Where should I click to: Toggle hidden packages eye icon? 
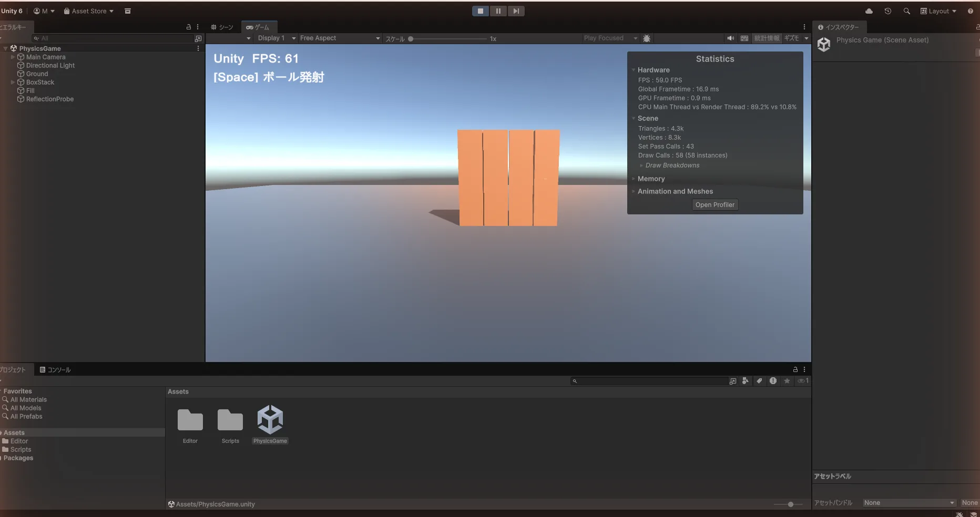[803, 381]
